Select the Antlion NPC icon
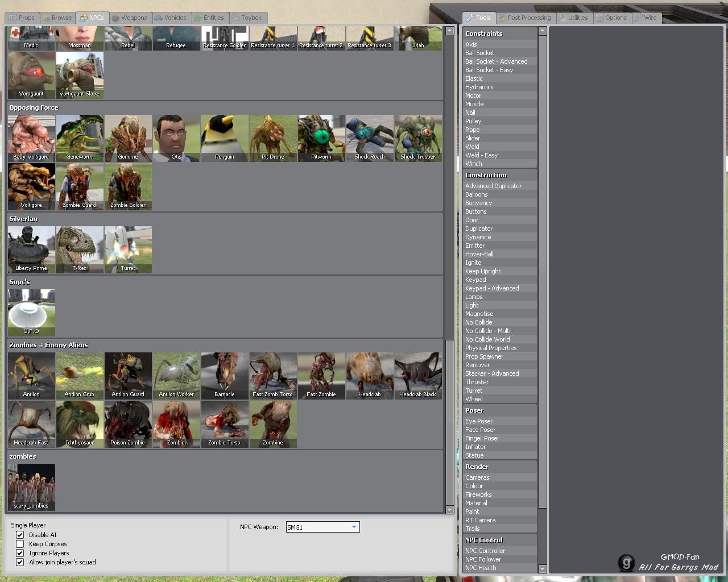Screen dimensions: 728x582 pyautogui.click(x=31, y=376)
